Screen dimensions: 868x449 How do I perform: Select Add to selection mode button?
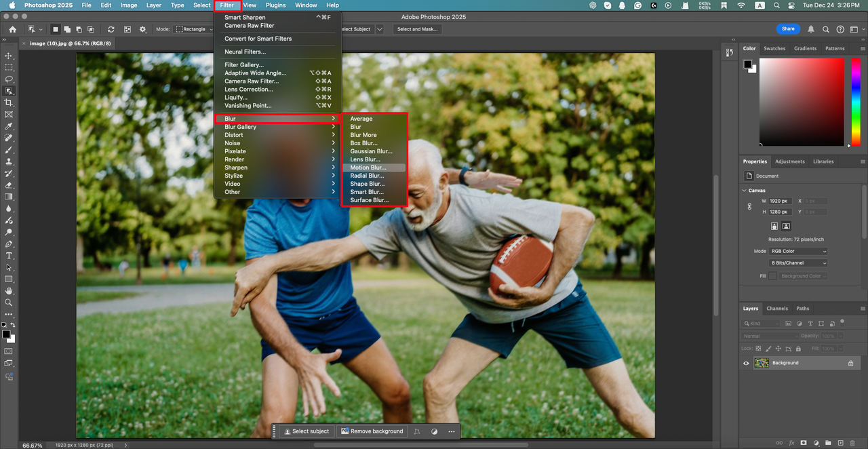[68, 29]
